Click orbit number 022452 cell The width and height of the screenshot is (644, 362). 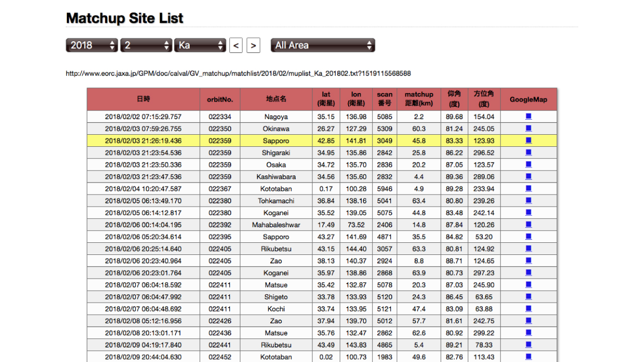220,357
